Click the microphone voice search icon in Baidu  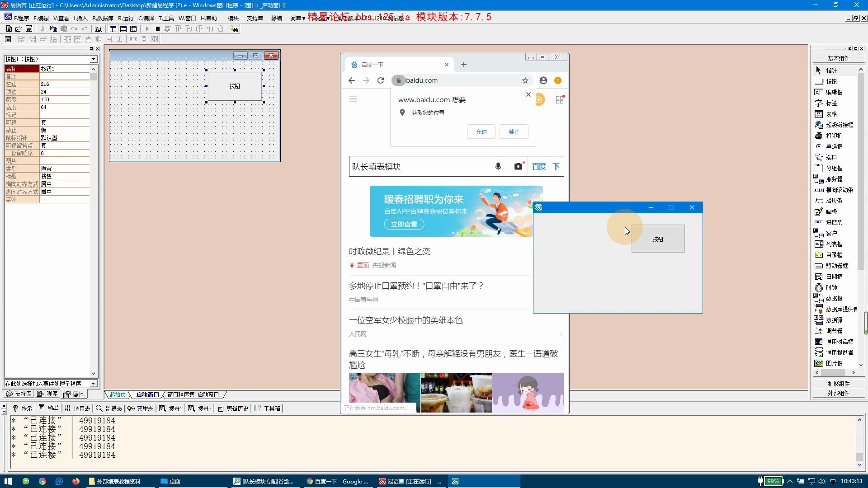click(498, 166)
